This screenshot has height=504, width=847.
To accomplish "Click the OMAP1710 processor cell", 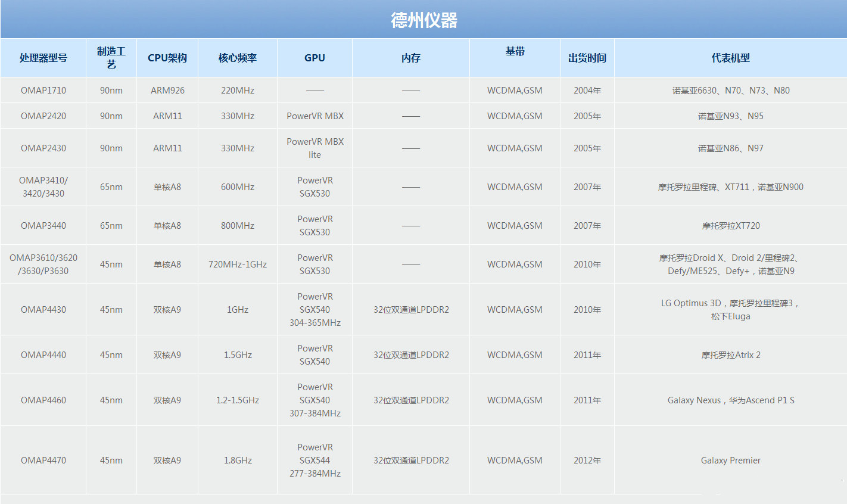I will click(43, 91).
